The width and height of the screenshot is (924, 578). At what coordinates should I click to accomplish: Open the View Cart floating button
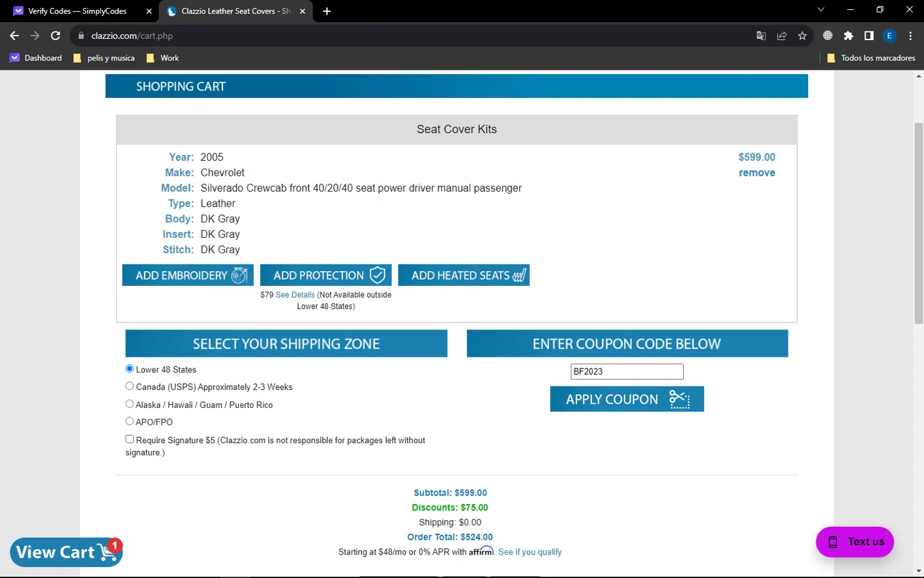coord(67,552)
